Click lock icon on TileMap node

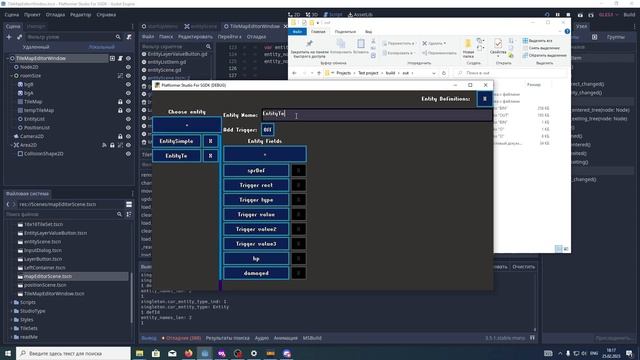tap(120, 102)
